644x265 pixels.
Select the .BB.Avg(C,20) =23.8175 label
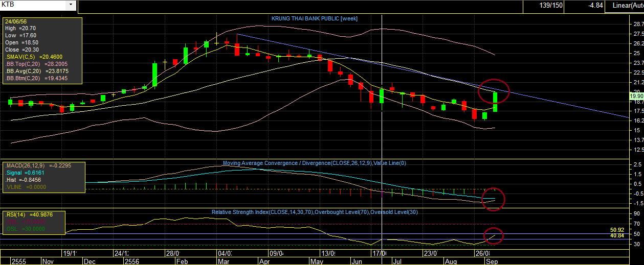click(x=37, y=71)
